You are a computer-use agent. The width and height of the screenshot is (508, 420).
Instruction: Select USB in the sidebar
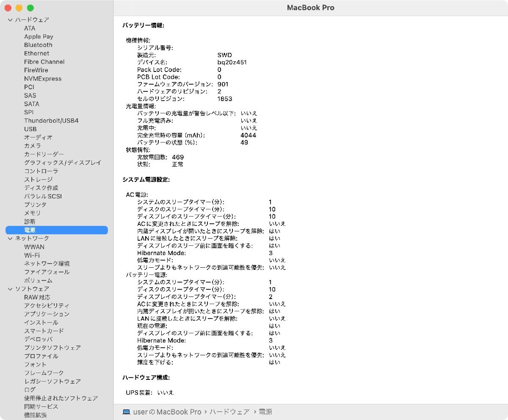click(30, 129)
